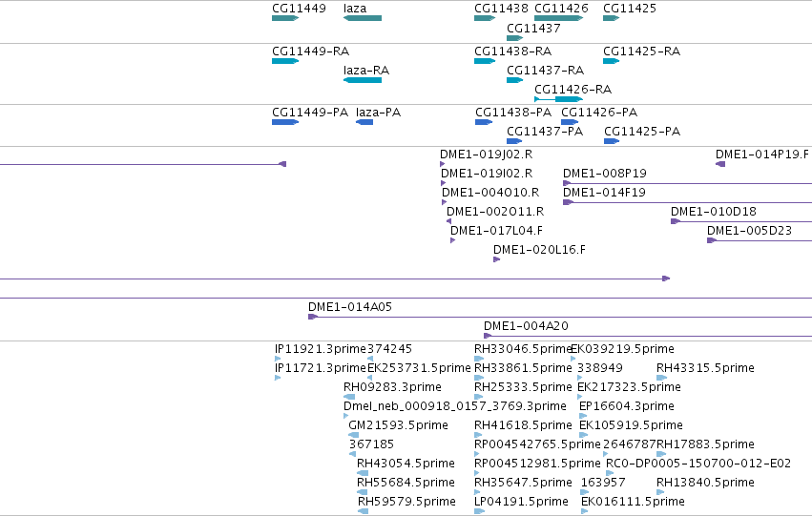Click the RC0-DP0005-150700-012-E02 label

click(698, 464)
